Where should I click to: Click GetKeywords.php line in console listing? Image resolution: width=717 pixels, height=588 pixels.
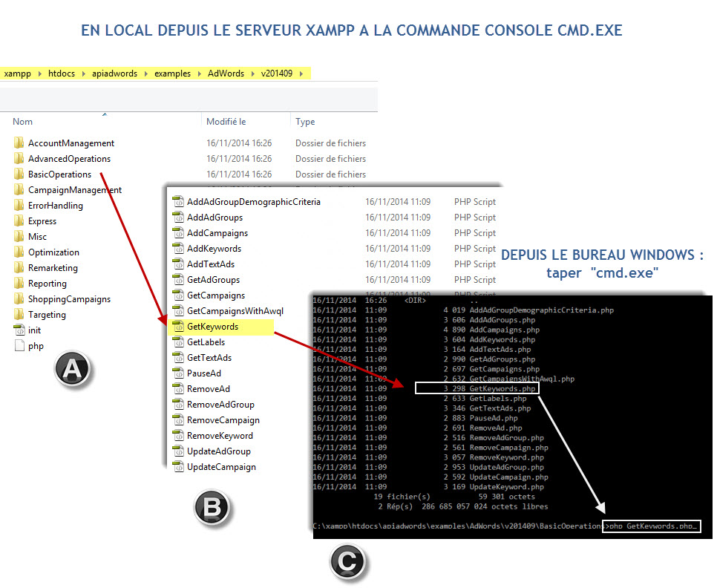[477, 388]
